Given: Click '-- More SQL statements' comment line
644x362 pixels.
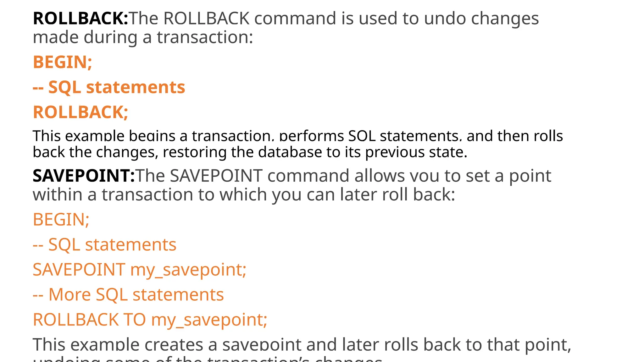Looking at the screenshot, I should [128, 295].
